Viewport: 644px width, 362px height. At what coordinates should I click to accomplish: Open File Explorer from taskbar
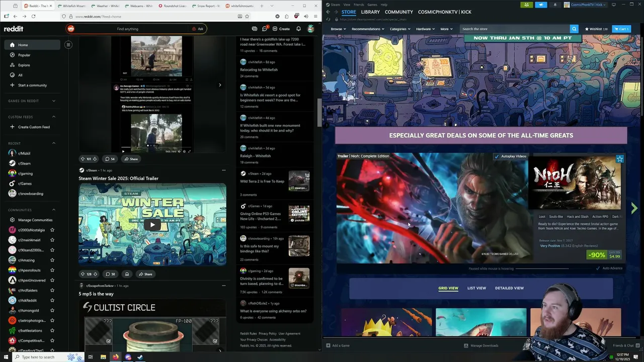pyautogui.click(x=103, y=357)
